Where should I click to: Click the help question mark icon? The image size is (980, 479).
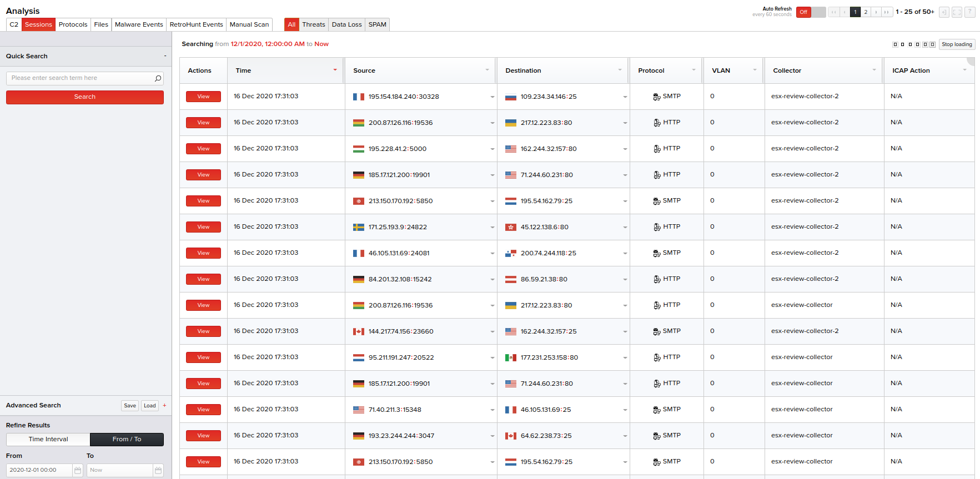click(969, 12)
